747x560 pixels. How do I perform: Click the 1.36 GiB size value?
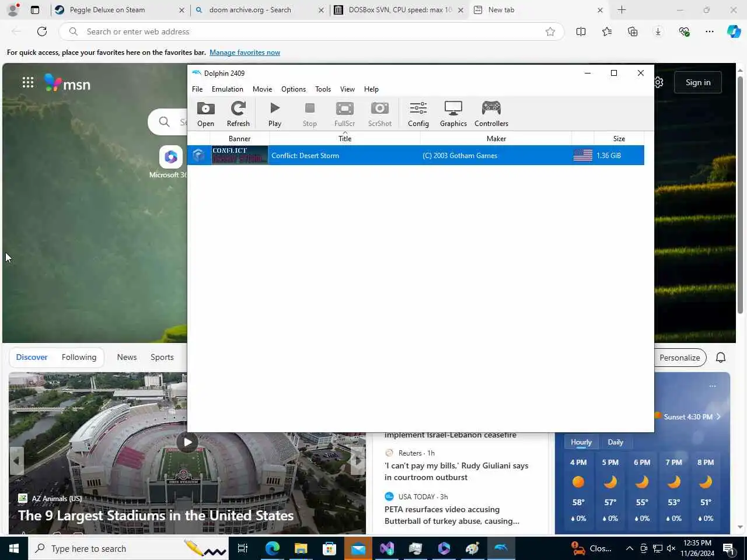click(609, 156)
